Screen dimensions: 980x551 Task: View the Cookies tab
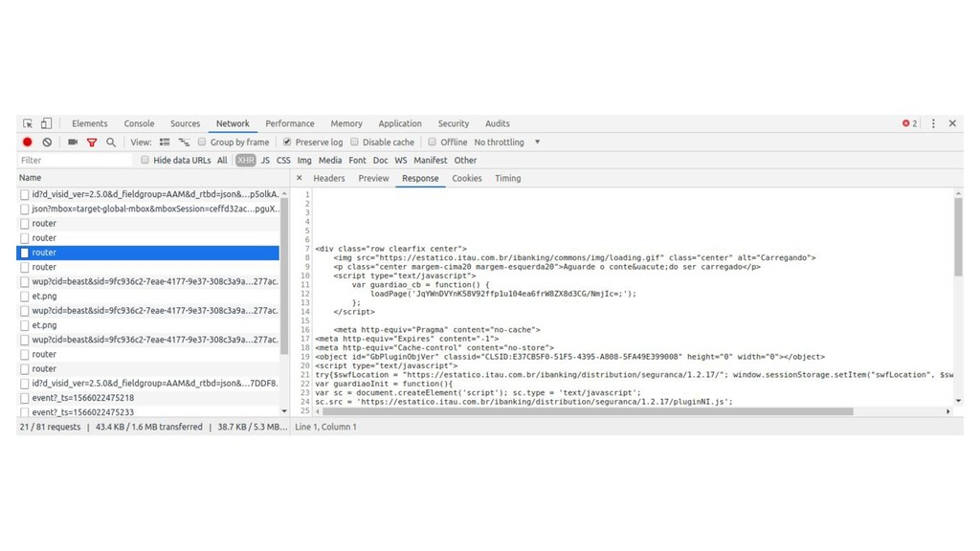point(467,179)
